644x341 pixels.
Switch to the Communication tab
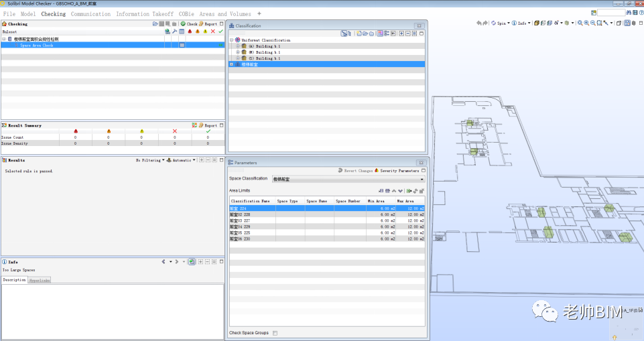(90, 14)
